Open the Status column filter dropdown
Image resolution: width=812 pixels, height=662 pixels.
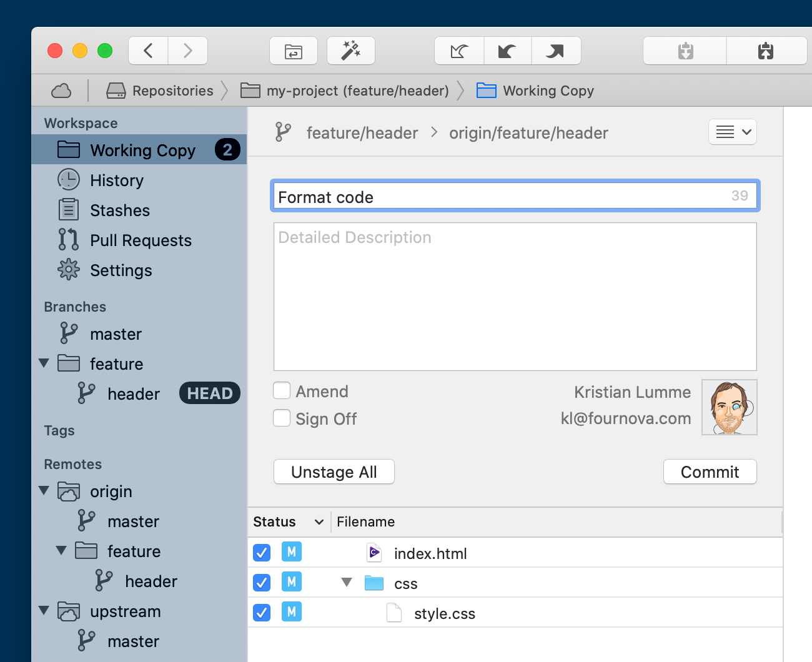pos(319,521)
